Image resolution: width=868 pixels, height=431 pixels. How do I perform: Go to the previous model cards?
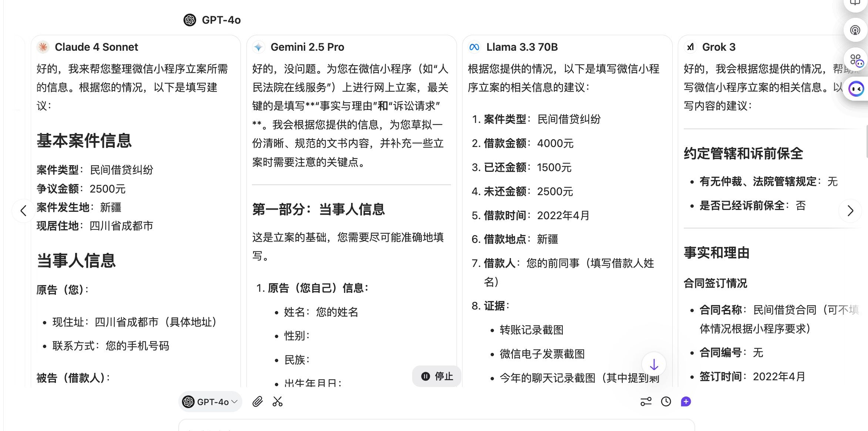23,211
